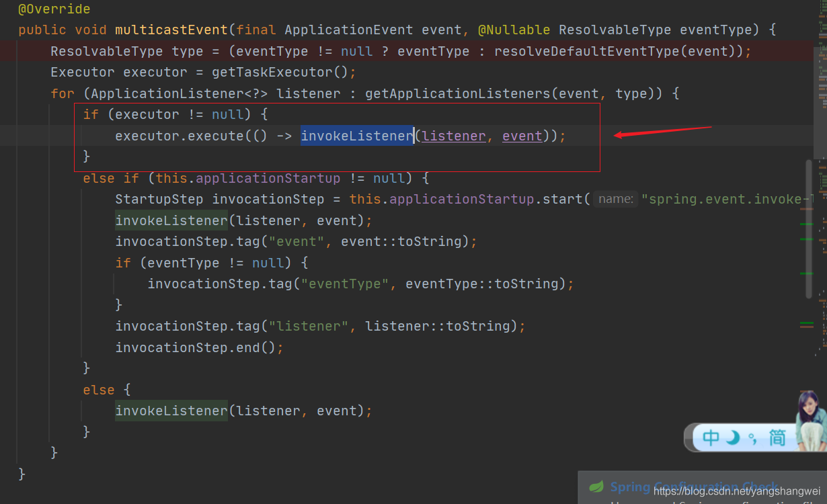827x504 pixels.
Task: Click the highlighted invokeListener in executor.execute line
Action: coord(356,136)
